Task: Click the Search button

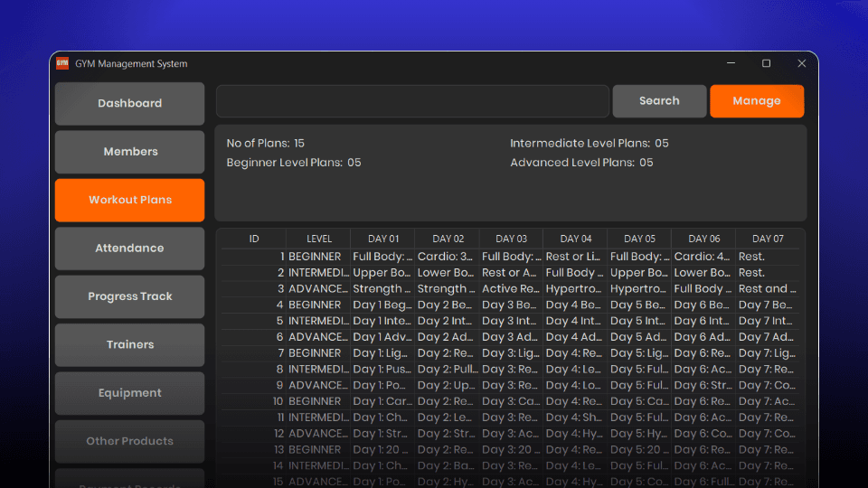Action: click(659, 100)
